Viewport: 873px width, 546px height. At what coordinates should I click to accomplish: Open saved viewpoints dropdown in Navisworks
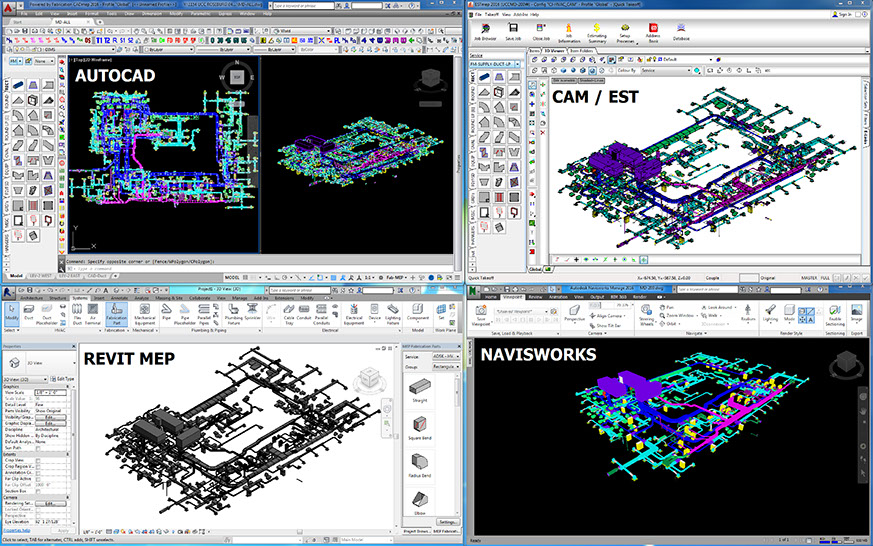click(x=522, y=311)
